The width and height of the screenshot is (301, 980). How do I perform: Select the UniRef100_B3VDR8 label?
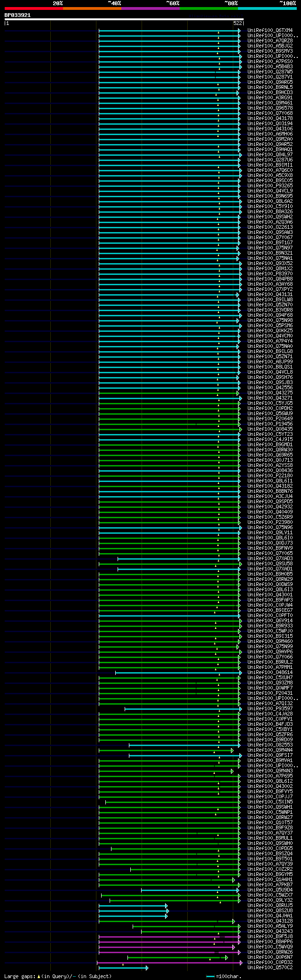coord(270,310)
